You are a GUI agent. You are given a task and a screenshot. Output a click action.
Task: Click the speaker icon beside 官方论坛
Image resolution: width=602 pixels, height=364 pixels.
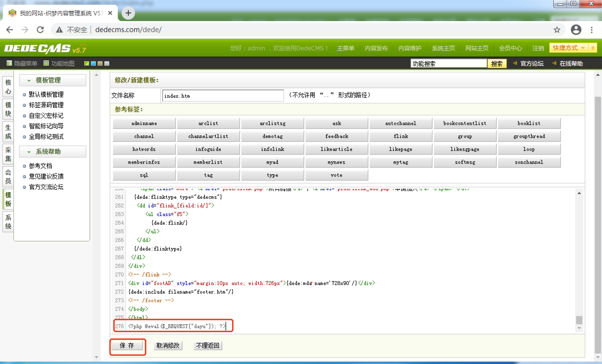515,63
